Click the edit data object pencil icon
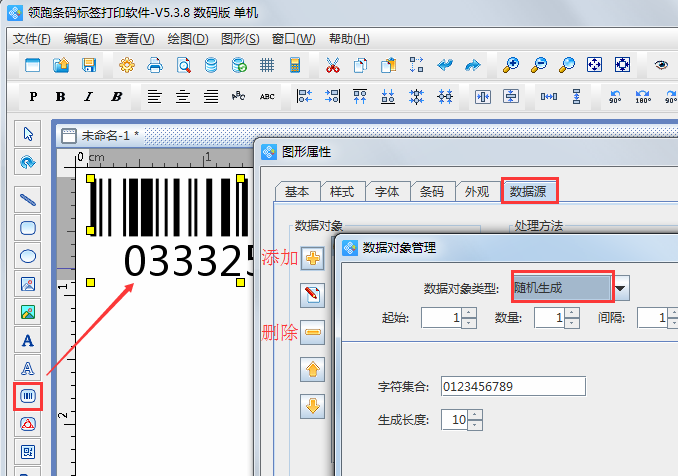678x476 pixels. 313,295
